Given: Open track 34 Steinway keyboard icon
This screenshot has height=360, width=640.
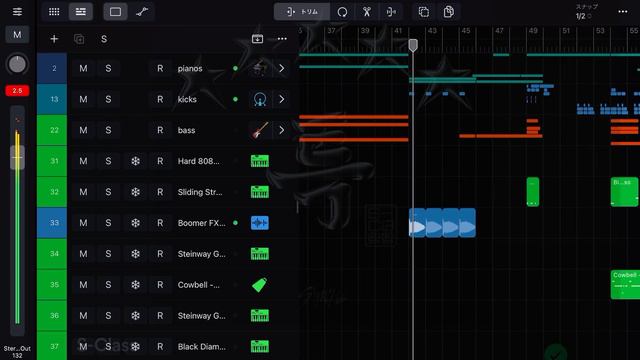Looking at the screenshot, I should pyautogui.click(x=260, y=254).
